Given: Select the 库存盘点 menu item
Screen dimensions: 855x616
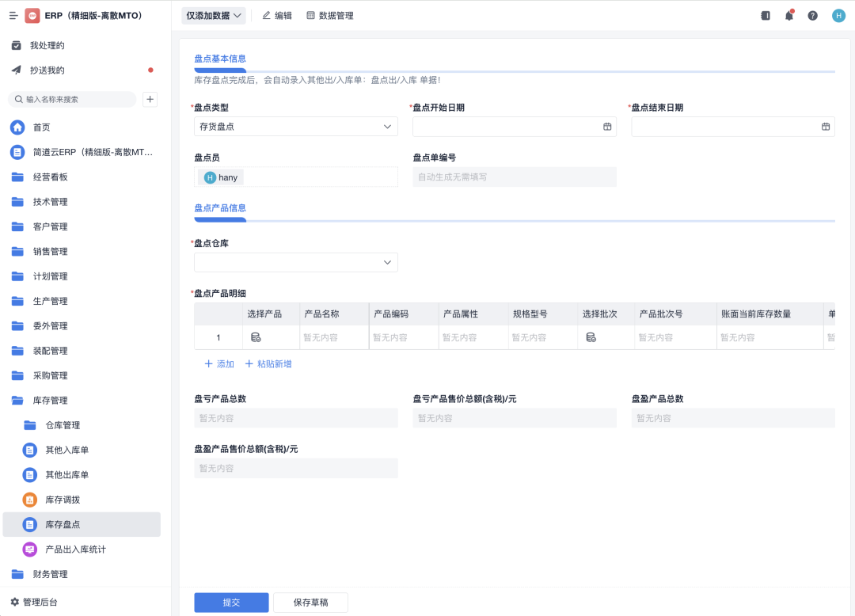Looking at the screenshot, I should point(82,524).
